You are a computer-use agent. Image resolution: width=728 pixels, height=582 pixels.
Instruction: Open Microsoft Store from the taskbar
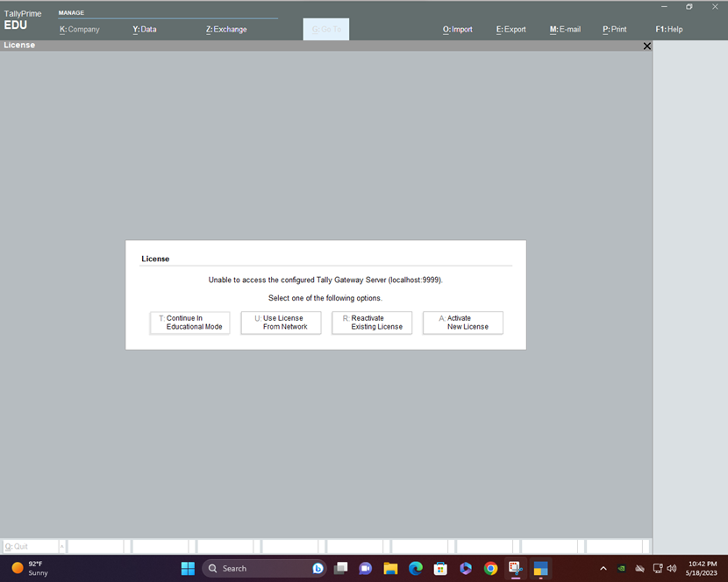440,568
